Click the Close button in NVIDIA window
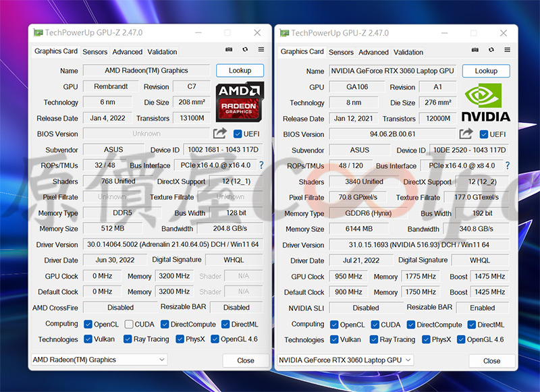The width and height of the screenshot is (540, 392). click(x=492, y=361)
